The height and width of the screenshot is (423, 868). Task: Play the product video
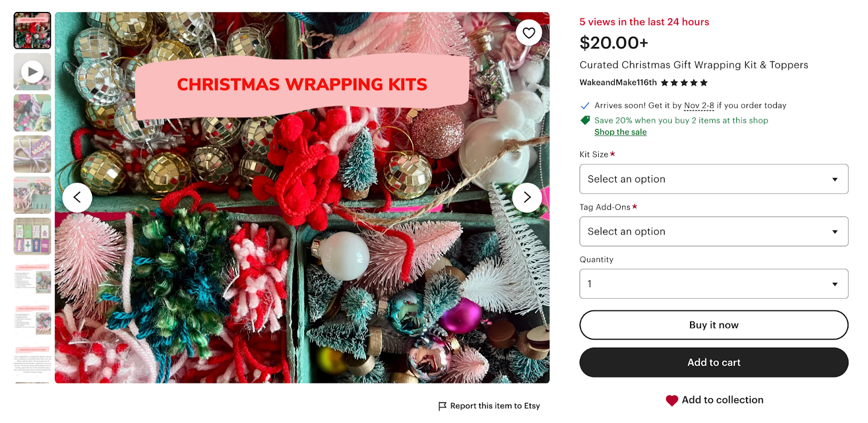[32, 71]
